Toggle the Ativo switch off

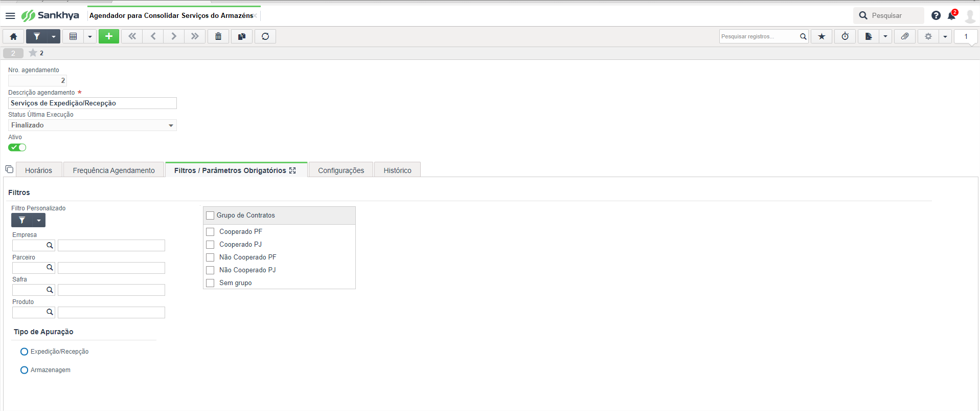[17, 147]
